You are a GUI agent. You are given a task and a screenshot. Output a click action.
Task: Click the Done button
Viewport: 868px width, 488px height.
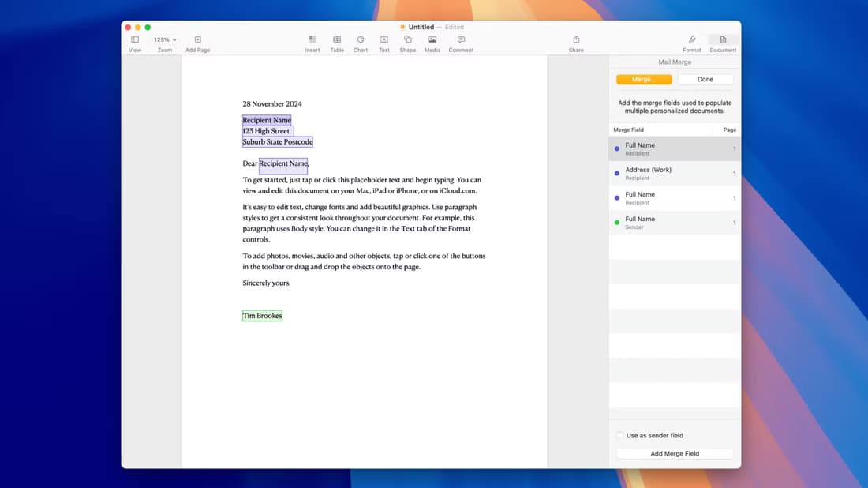(705, 79)
